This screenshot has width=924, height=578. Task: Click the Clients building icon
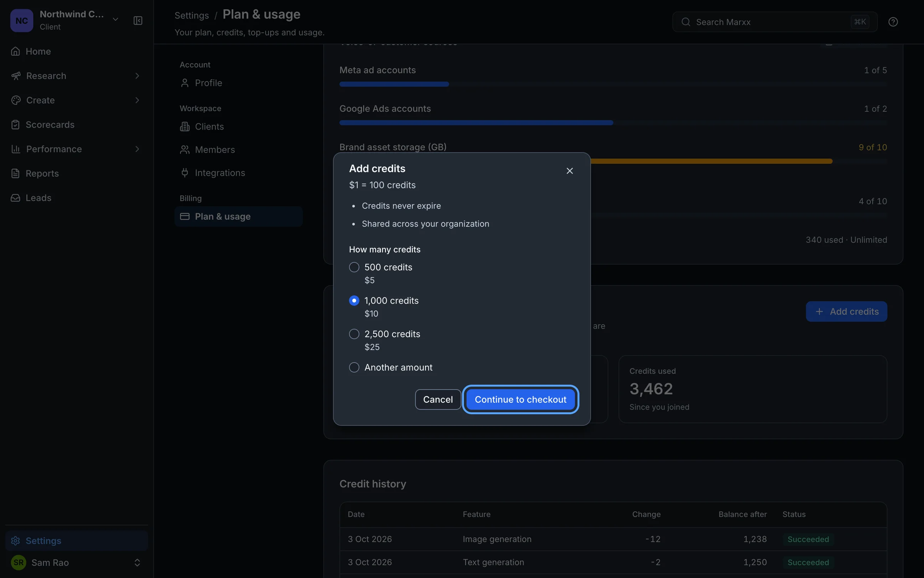point(185,126)
